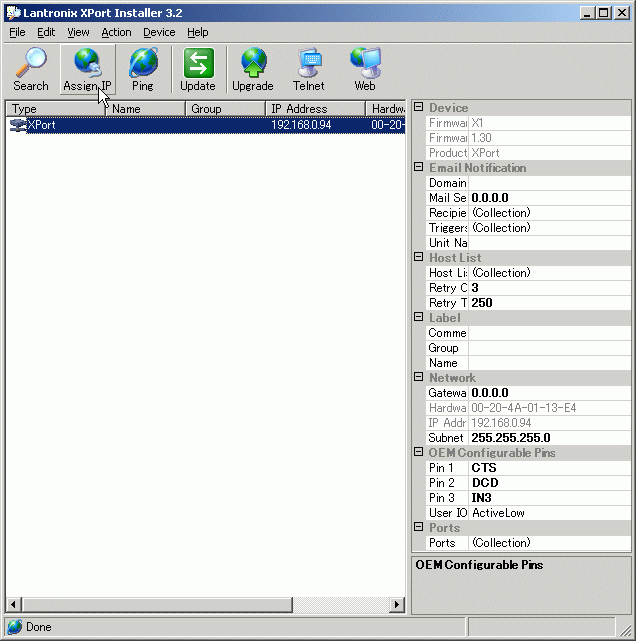The image size is (636, 641).
Task: Click the 192.168.0.94 cell in device list
Action: [x=301, y=125]
